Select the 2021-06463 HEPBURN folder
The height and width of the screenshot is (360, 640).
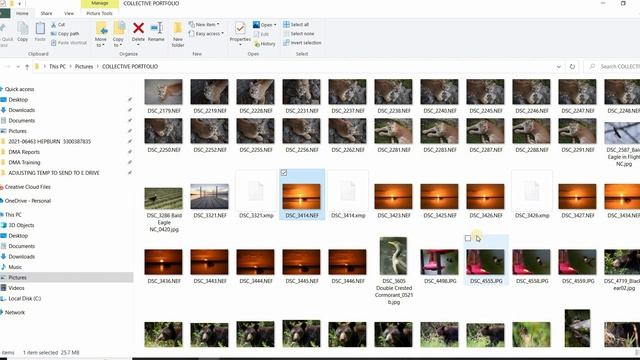click(49, 142)
